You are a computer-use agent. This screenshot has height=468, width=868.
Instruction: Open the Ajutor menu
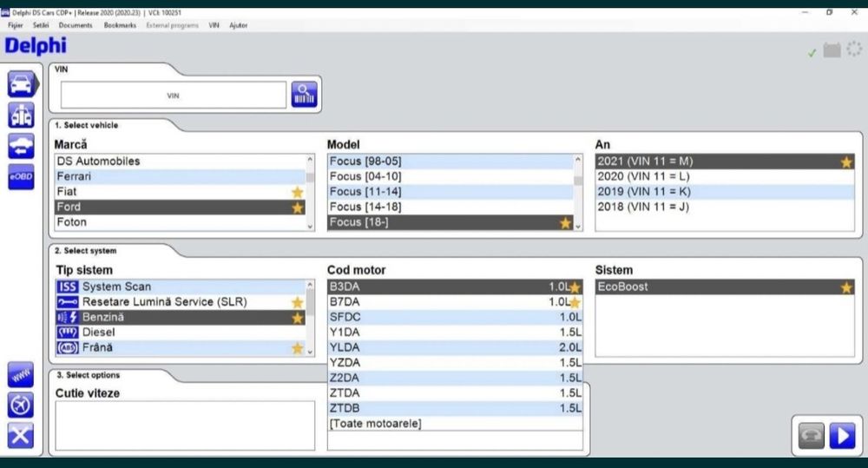pos(239,25)
